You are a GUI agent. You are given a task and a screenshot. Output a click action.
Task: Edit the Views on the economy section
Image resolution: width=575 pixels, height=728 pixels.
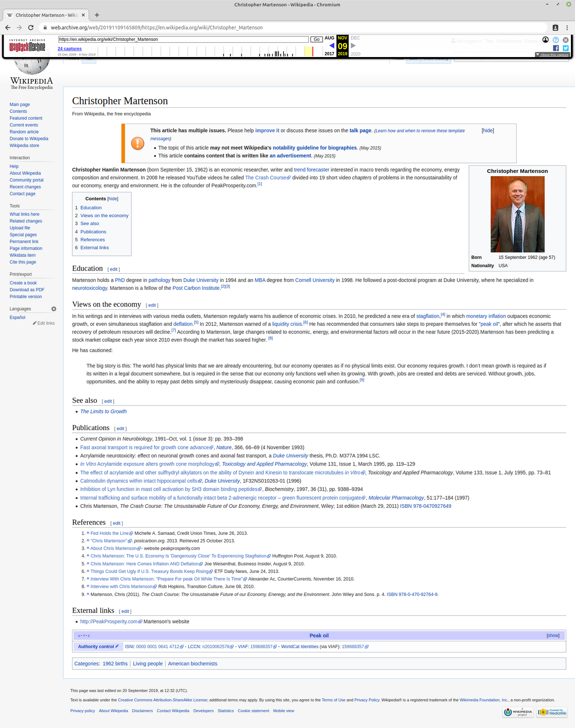(152, 305)
